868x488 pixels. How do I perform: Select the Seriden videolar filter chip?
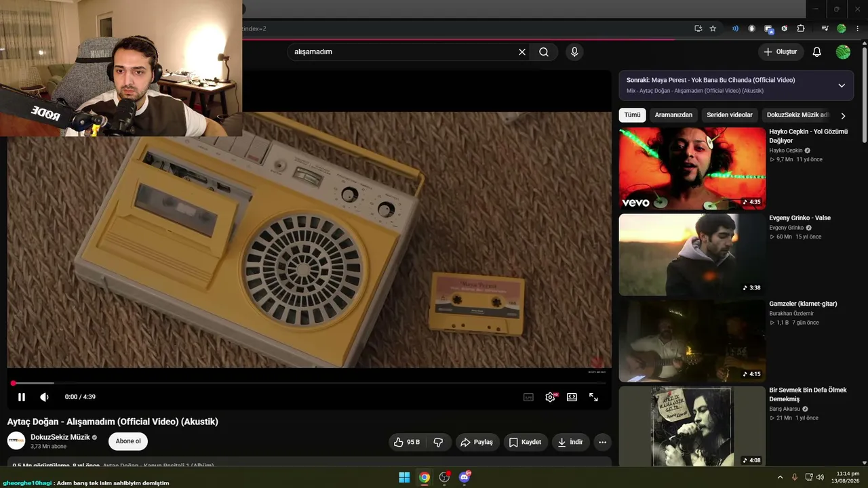click(x=730, y=115)
